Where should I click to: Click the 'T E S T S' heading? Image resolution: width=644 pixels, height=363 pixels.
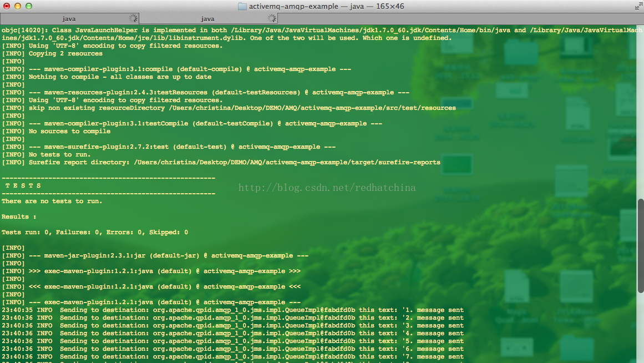(23, 186)
